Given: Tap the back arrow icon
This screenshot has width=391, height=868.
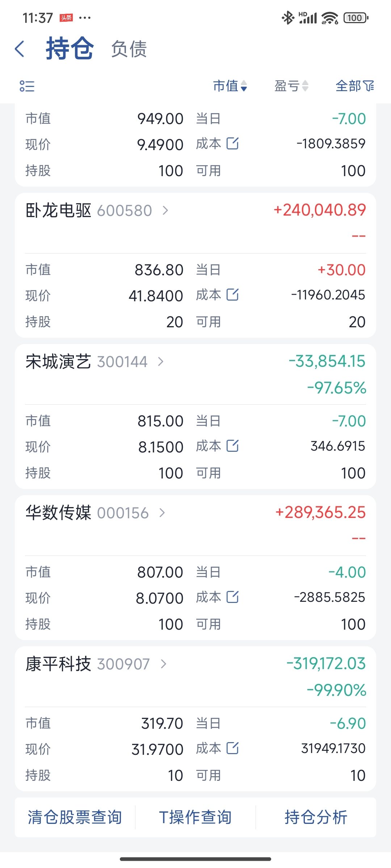Looking at the screenshot, I should coord(20,49).
